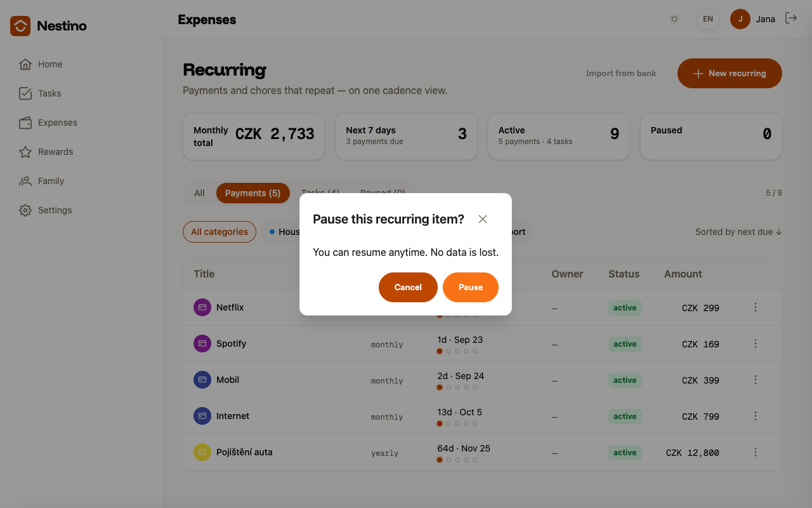Click Jana's user avatar
Image resolution: width=812 pixels, height=508 pixels.
tap(740, 19)
